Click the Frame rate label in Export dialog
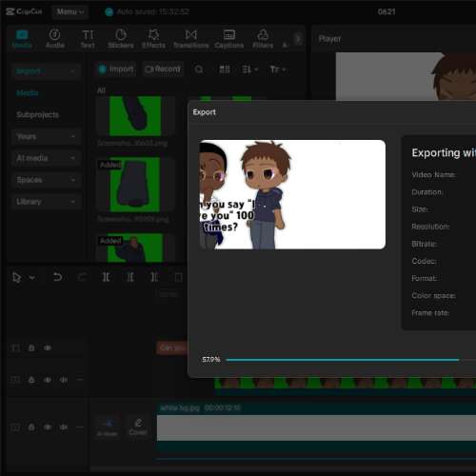Viewport: 476px width, 476px height. 430,313
